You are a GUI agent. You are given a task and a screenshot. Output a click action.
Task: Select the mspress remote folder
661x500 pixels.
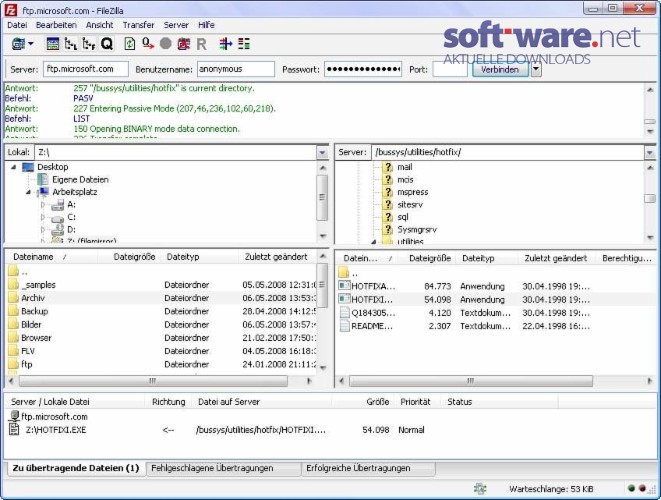[412, 192]
